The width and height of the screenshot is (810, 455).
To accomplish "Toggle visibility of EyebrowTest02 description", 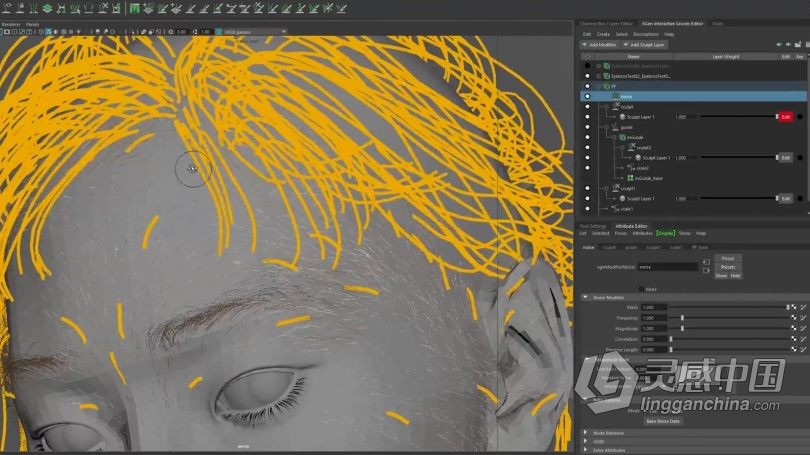I will pos(587,76).
